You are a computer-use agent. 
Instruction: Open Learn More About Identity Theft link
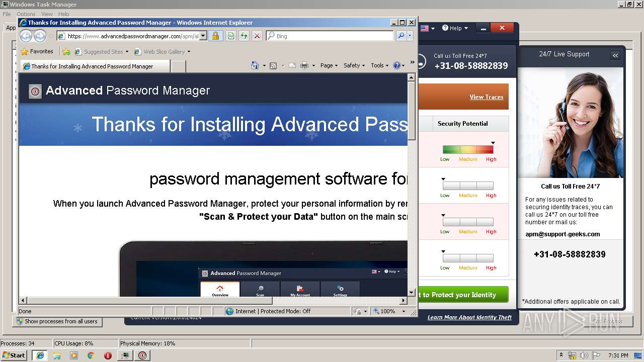(469, 317)
